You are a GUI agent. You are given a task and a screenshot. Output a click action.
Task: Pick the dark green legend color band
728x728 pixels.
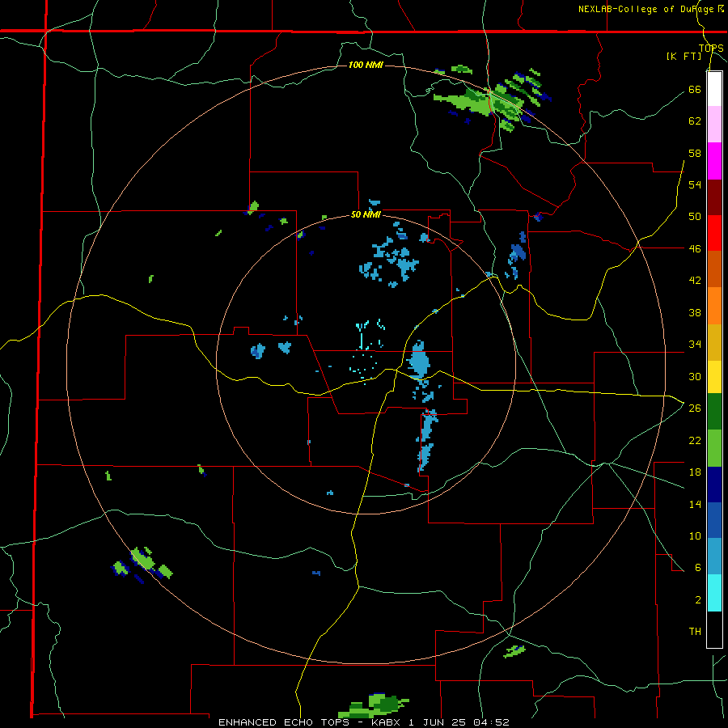[714, 412]
